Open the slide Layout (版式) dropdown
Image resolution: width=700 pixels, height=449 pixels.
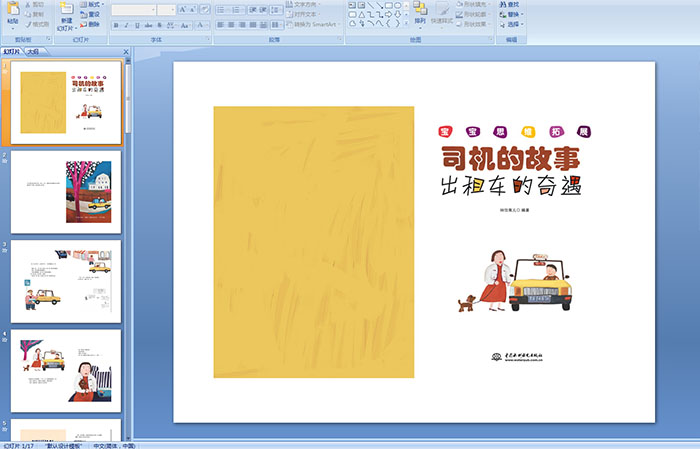pyautogui.click(x=92, y=4)
